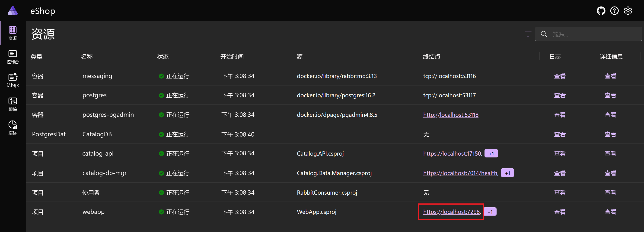Click the messaging running status icon
This screenshot has height=232, width=644.
click(161, 76)
